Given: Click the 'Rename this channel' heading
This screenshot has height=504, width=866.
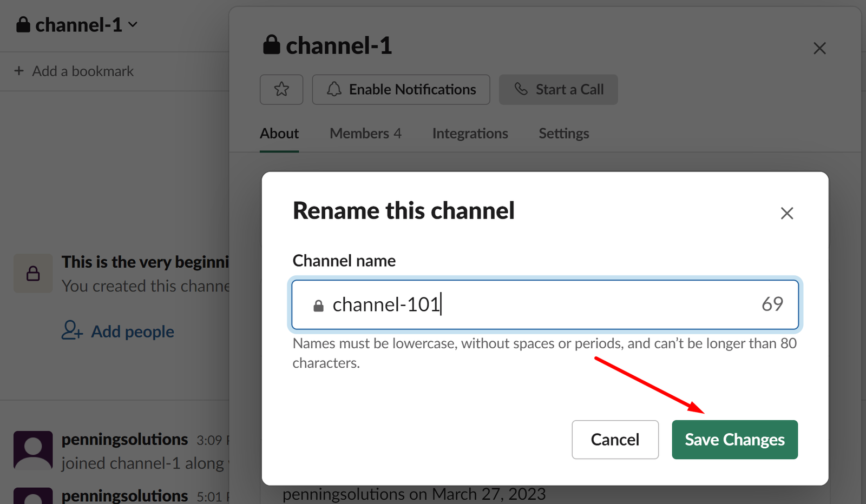Looking at the screenshot, I should click(x=403, y=211).
